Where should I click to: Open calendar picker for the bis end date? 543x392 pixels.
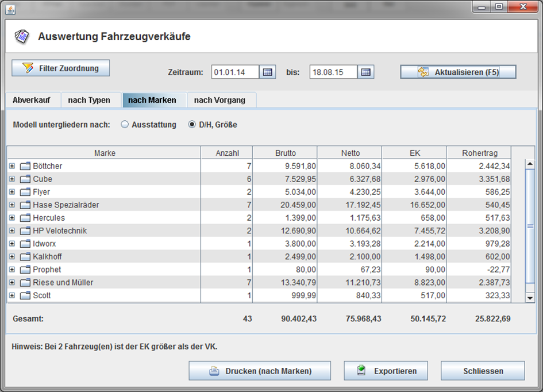click(365, 72)
